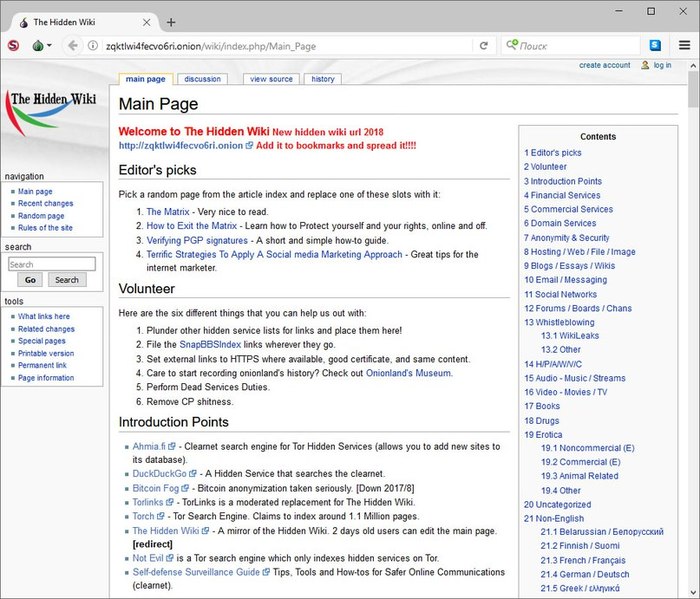700x599 pixels.
Task: Open Onionland's Museum link
Action: click(408, 373)
